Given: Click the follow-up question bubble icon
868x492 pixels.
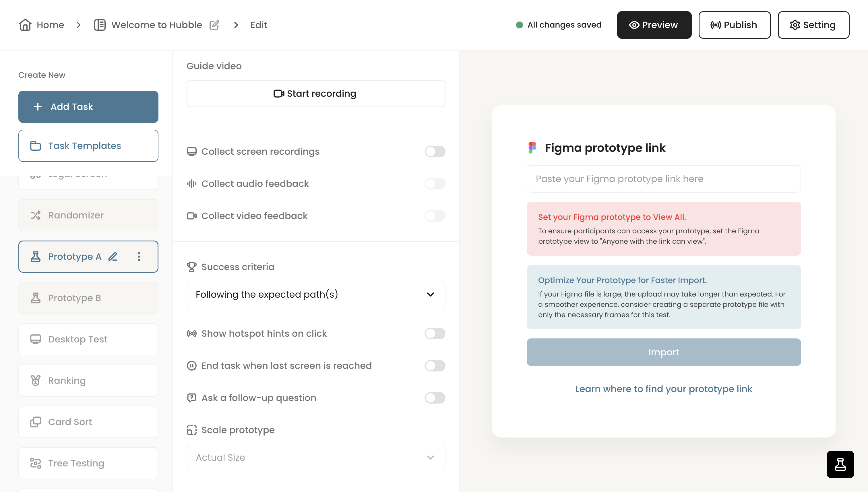Looking at the screenshot, I should (x=191, y=398).
